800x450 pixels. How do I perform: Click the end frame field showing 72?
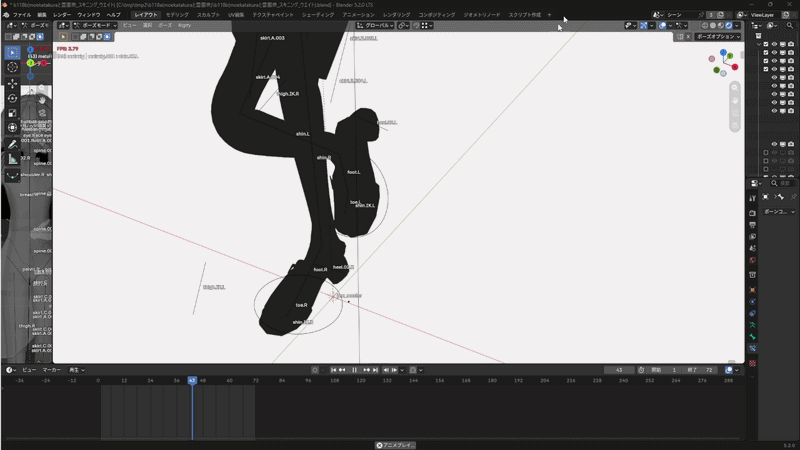click(x=698, y=370)
